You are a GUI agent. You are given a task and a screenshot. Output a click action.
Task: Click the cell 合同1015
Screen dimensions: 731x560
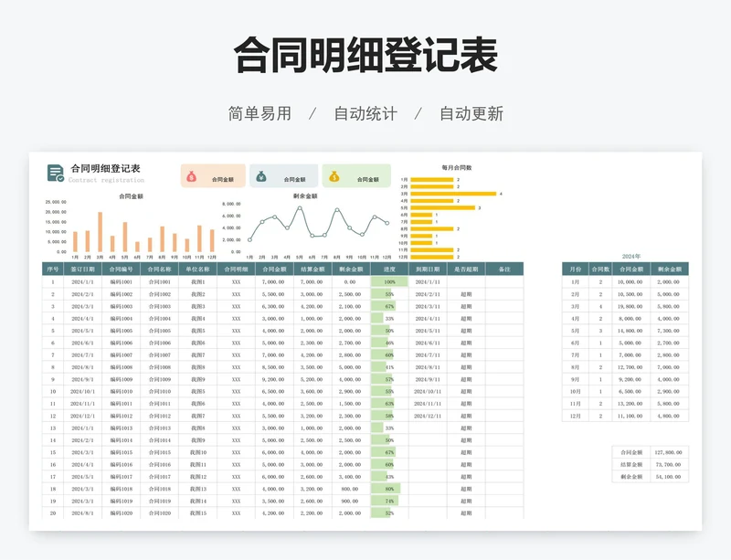(x=159, y=452)
